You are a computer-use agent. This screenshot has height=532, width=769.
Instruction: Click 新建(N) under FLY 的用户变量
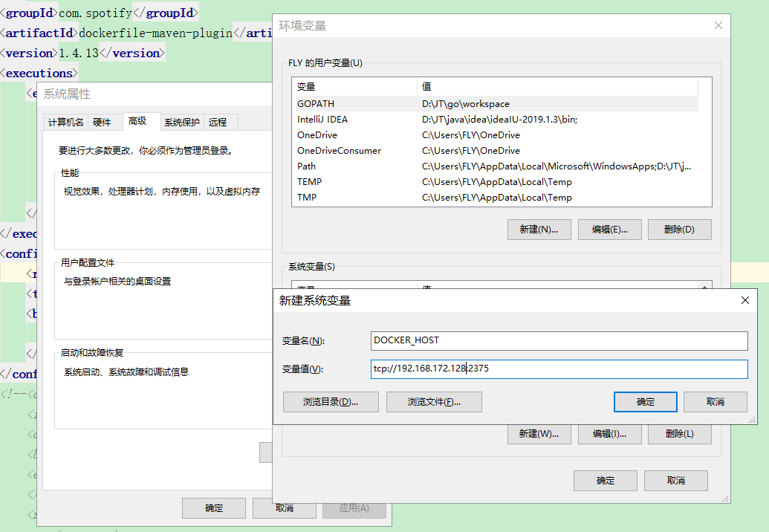coord(539,229)
